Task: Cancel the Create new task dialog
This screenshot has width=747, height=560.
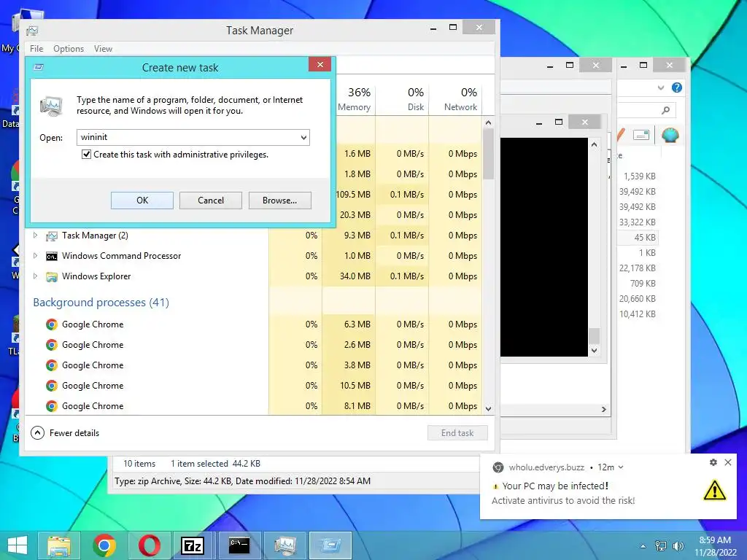Action: [211, 201]
